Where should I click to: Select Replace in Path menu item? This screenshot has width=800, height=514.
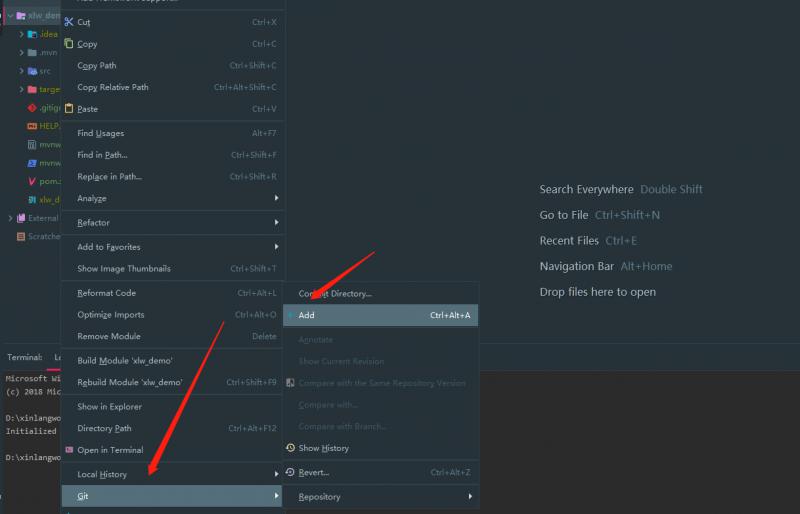click(x=171, y=177)
